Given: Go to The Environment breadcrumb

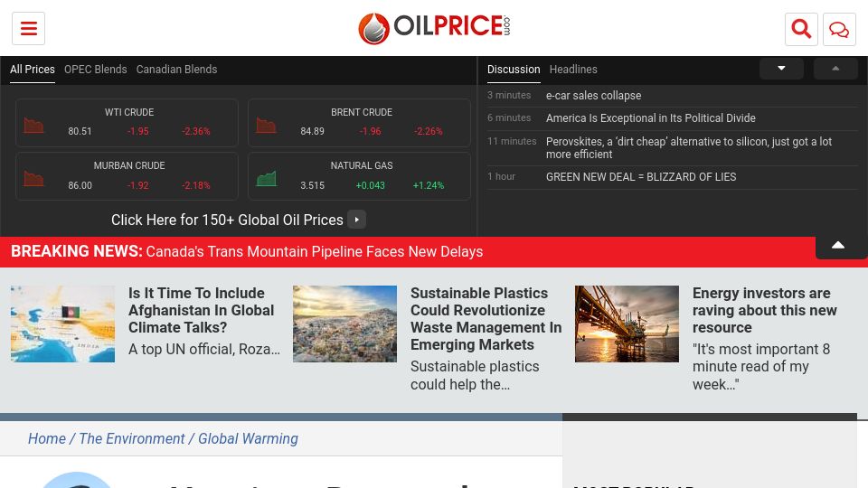Looking at the screenshot, I should [x=132, y=439].
